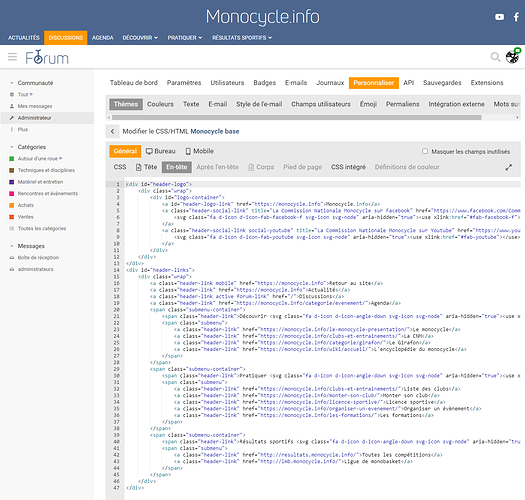
Task: Click the Forum unicycle logo
Action: pos(47,57)
